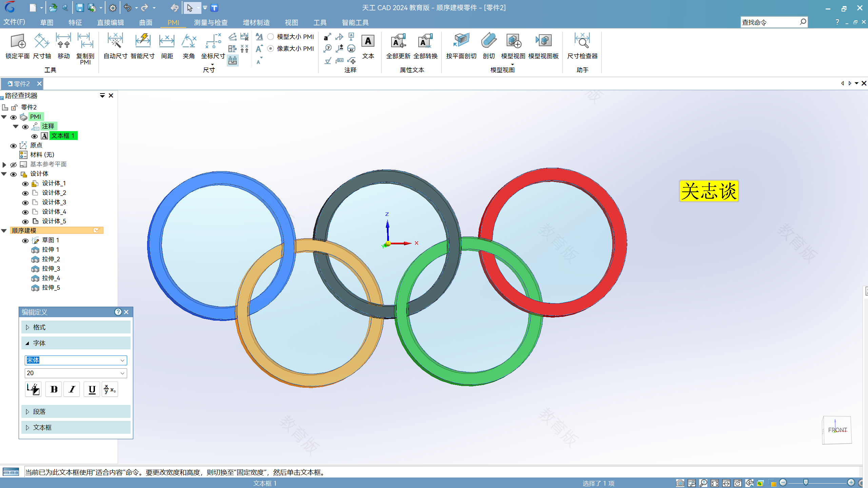
Task: Choose the Coordinate Dimension (坐标尺寸) tool
Action: pos(213,49)
